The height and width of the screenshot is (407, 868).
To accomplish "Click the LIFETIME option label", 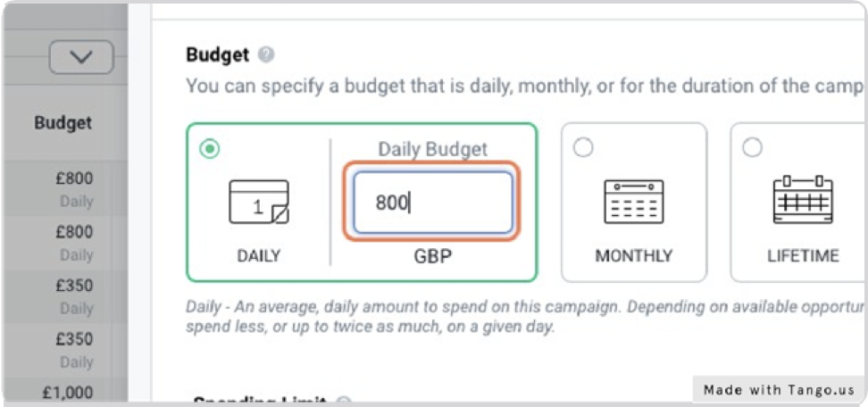I will [803, 255].
